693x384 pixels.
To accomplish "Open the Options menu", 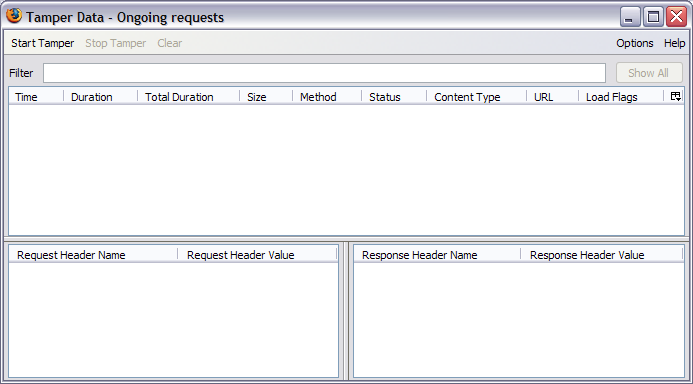I will [x=635, y=43].
